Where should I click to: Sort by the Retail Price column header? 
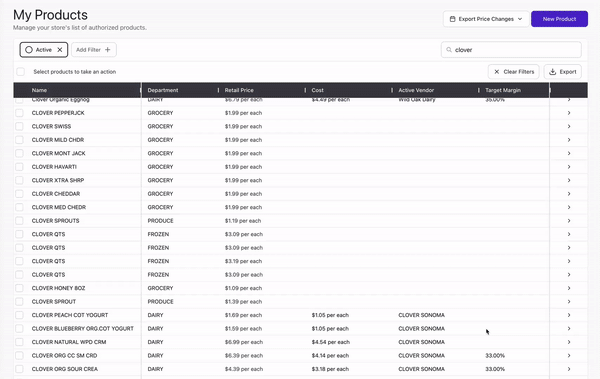(239, 90)
